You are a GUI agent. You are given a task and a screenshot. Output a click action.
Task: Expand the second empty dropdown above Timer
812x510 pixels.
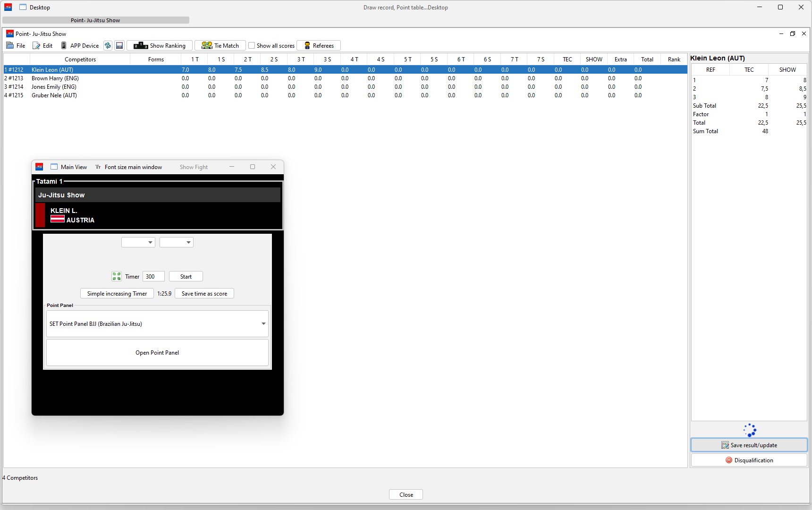click(x=177, y=243)
